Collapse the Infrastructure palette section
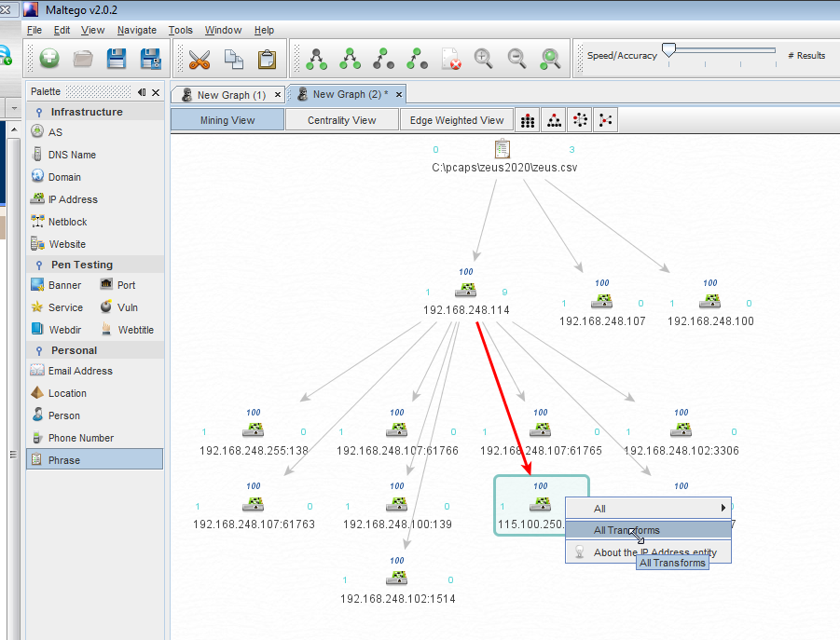The height and width of the screenshot is (640, 840). point(38,113)
